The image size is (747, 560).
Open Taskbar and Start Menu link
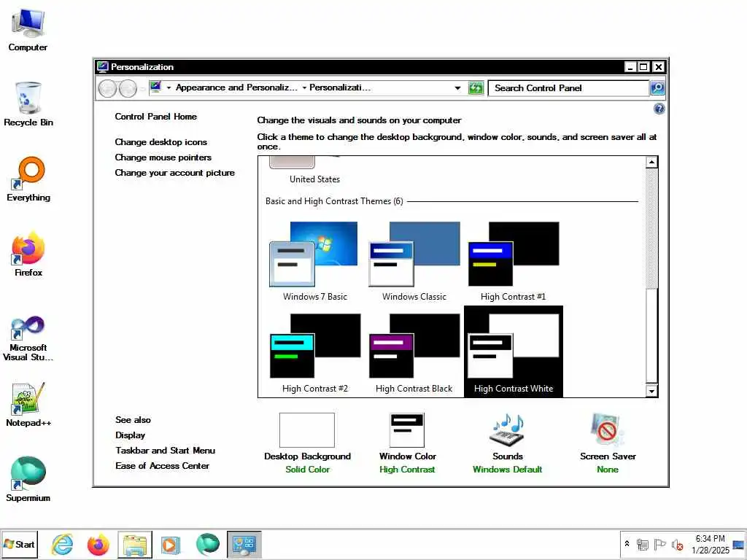point(166,450)
